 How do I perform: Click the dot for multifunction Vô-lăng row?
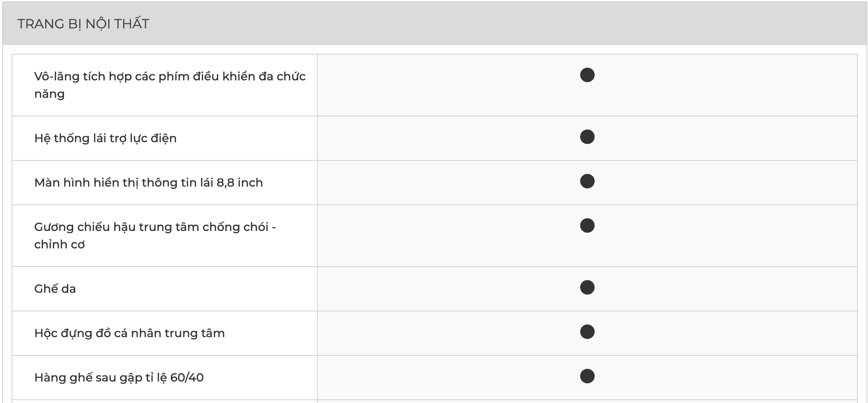[587, 75]
